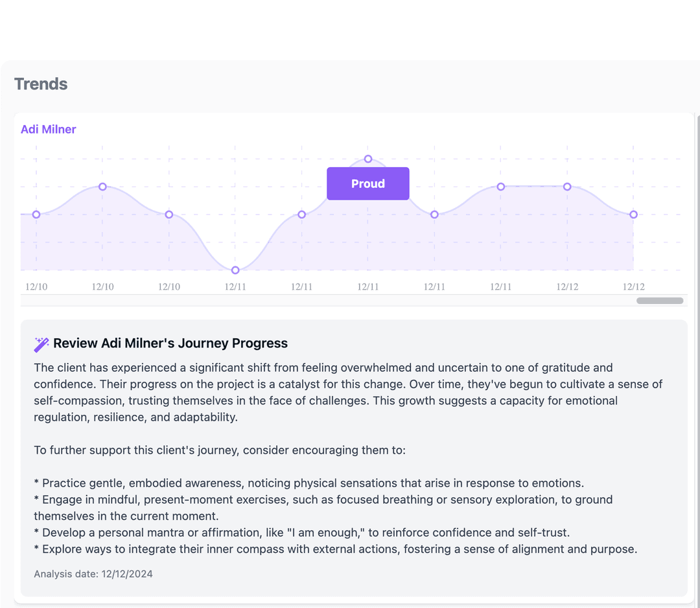Click the last data point on the chart
The width and height of the screenshot is (700, 608).
click(633, 215)
